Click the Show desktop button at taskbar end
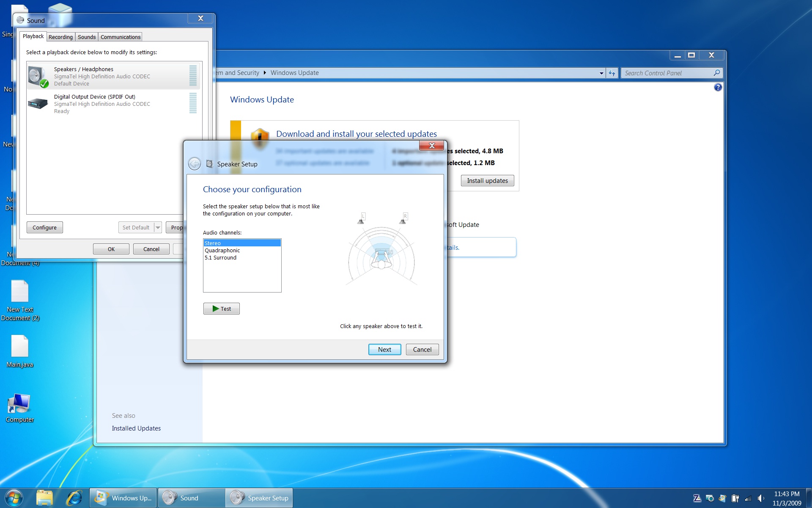812x508 pixels. pyautogui.click(x=809, y=498)
